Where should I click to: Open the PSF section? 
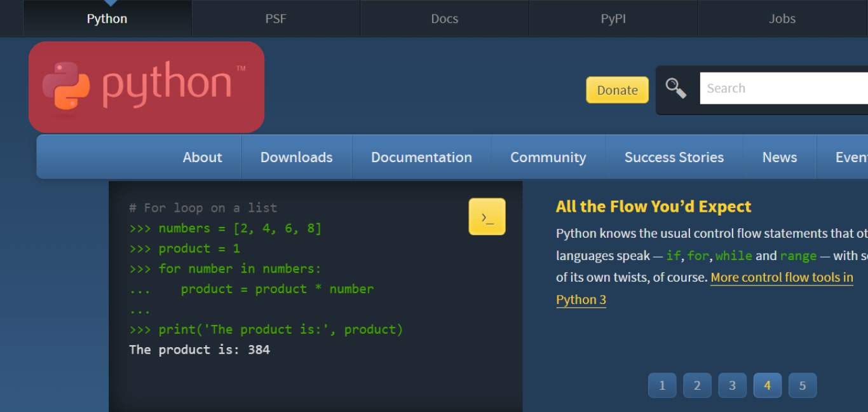click(x=276, y=18)
